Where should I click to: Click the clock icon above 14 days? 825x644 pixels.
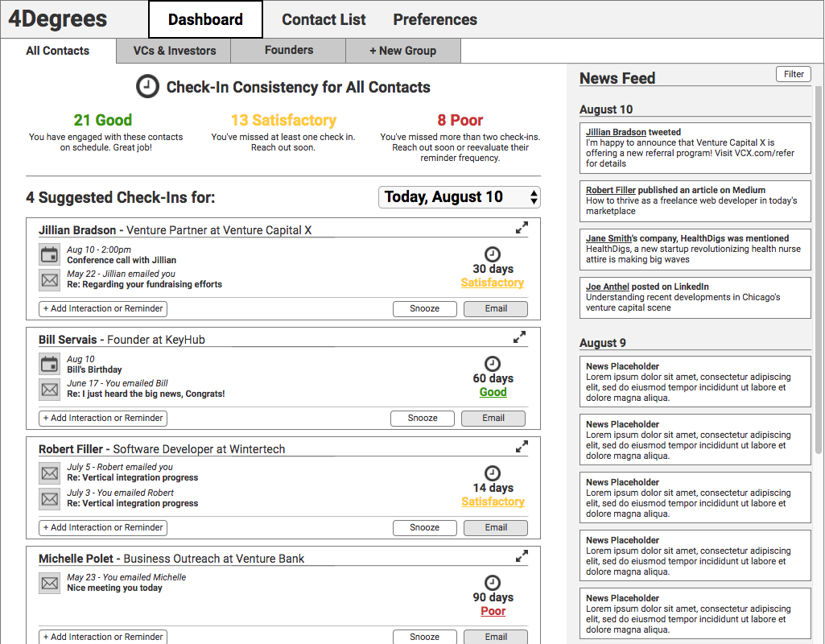tap(493, 473)
